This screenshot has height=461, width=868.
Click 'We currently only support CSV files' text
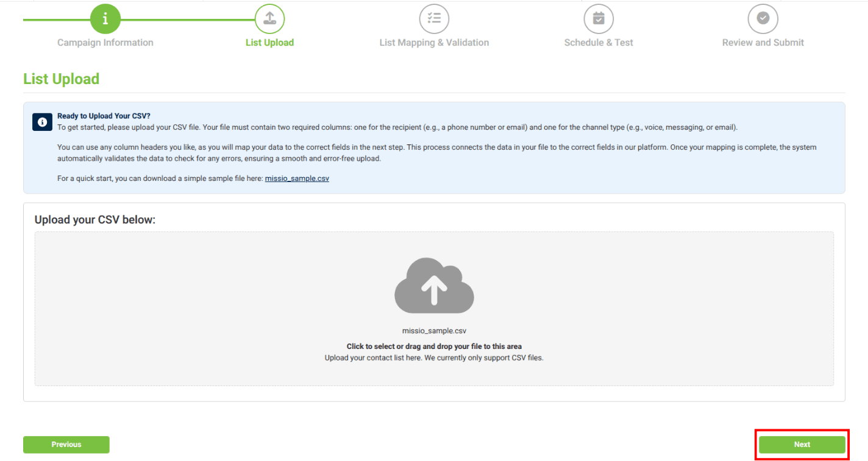coord(484,358)
